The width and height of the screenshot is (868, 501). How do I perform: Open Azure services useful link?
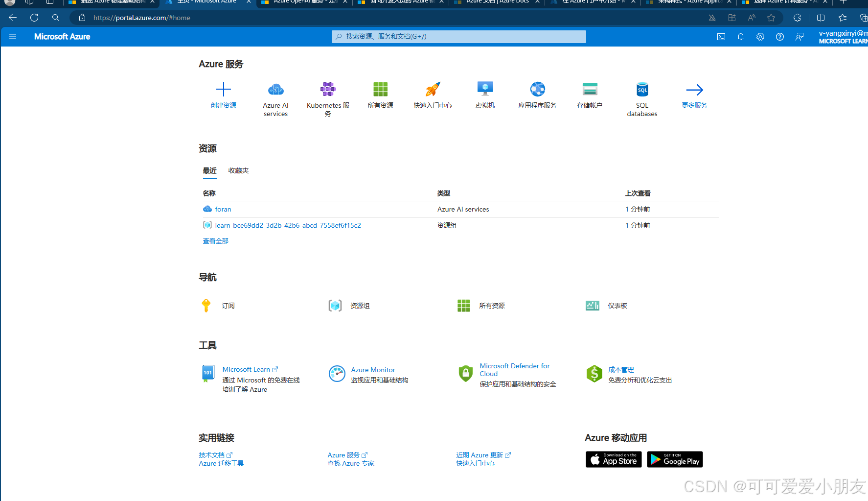(x=347, y=455)
